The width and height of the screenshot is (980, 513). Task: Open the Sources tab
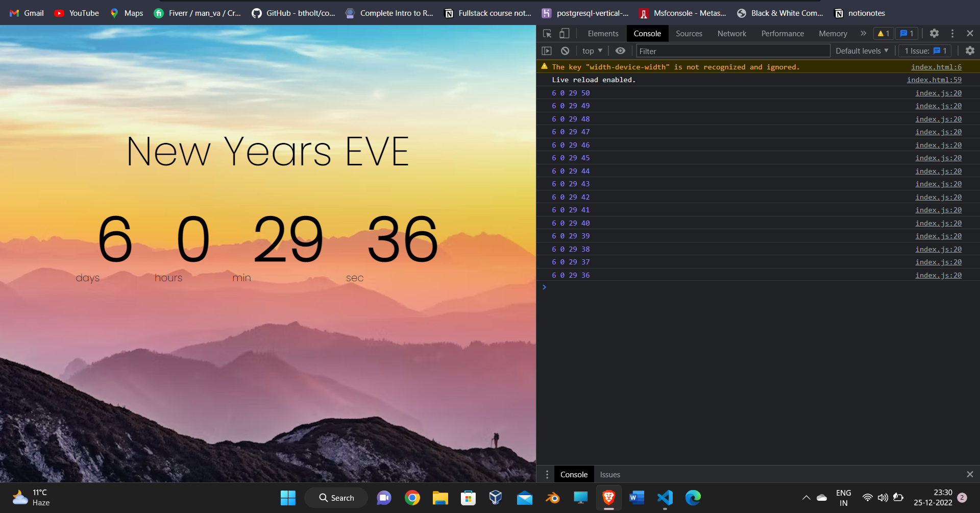(x=689, y=34)
